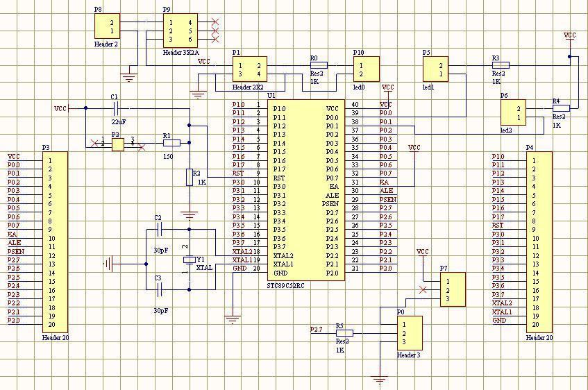Select the R4 resistor symbol
588x390 pixels.
click(x=562, y=108)
